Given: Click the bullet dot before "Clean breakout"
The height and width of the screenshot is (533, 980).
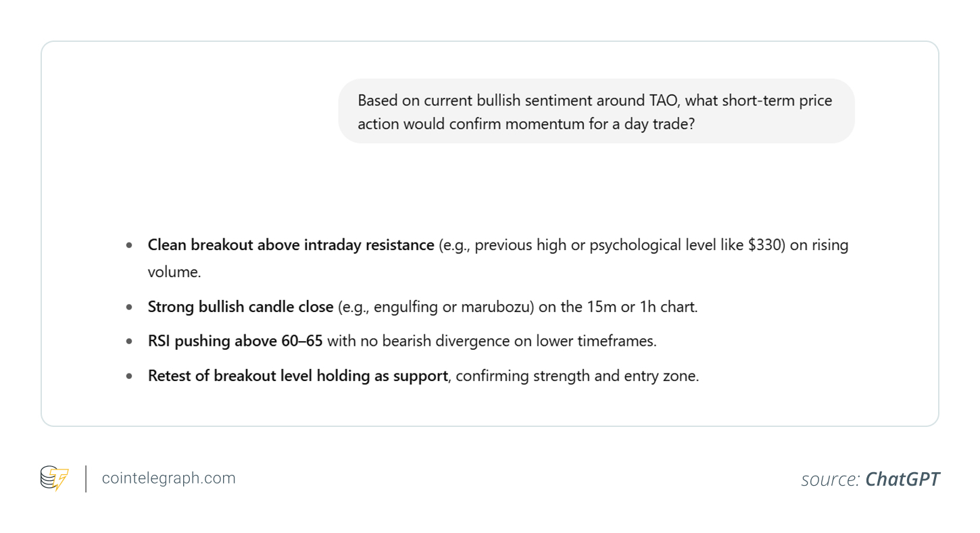Looking at the screenshot, I should coord(129,246).
